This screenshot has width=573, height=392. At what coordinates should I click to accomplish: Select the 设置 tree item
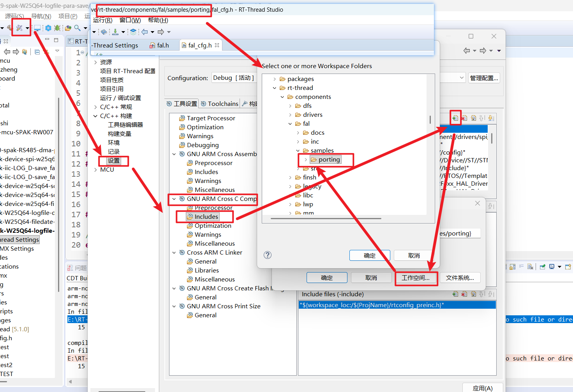[x=114, y=161]
